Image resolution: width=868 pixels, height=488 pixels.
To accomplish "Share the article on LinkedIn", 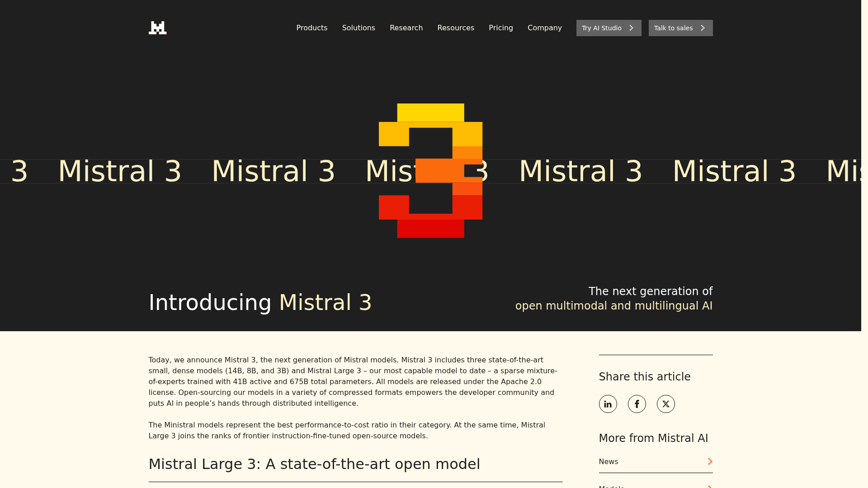I will 608,404.
